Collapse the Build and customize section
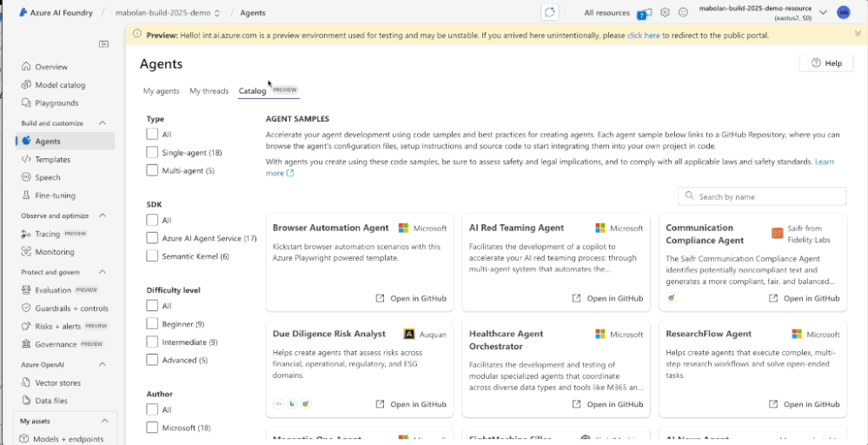This screenshot has width=868, height=445. pos(103,123)
